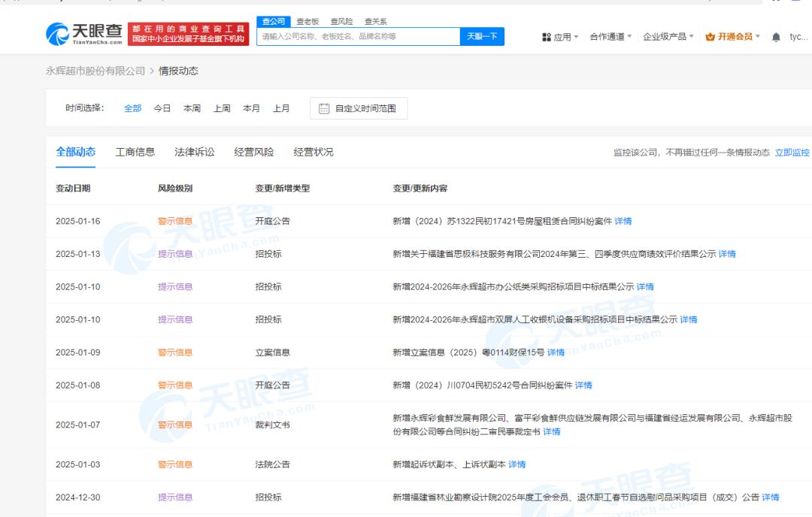The image size is (812, 517).
Task: Click 法院公告 type cell
Action: coord(272,464)
